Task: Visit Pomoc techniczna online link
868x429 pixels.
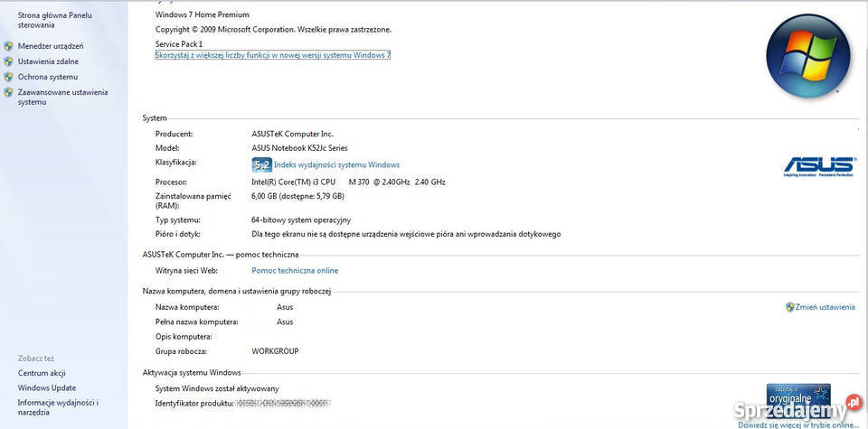Action: (295, 270)
